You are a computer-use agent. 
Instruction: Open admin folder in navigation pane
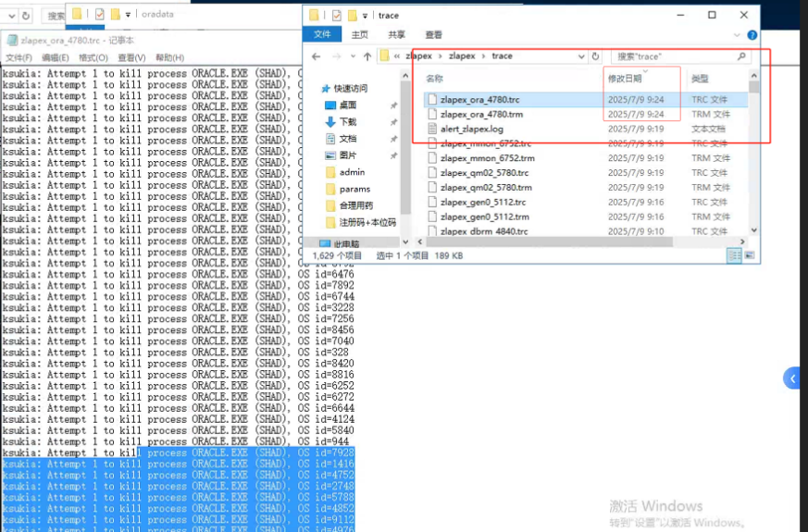352,172
